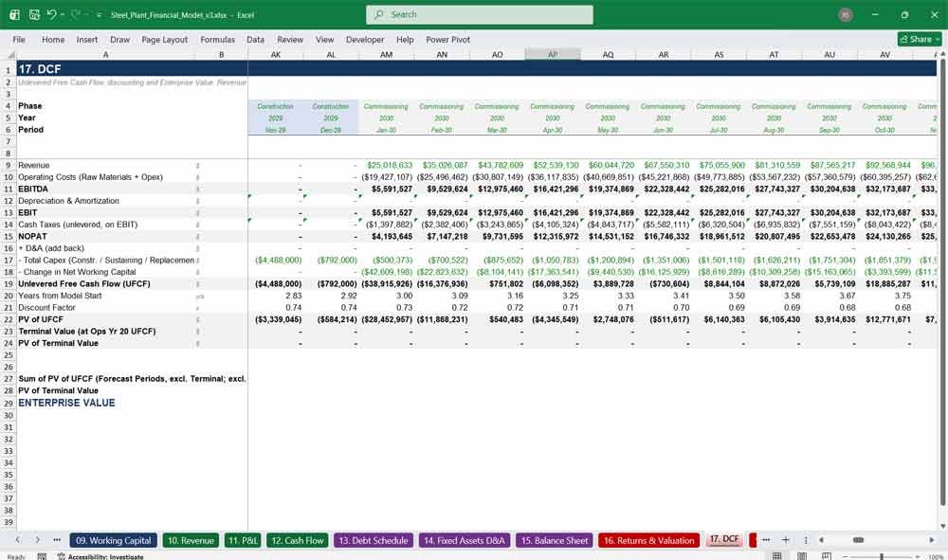Open the Data ribbon tab
This screenshot has height=560, width=948.
click(x=255, y=39)
